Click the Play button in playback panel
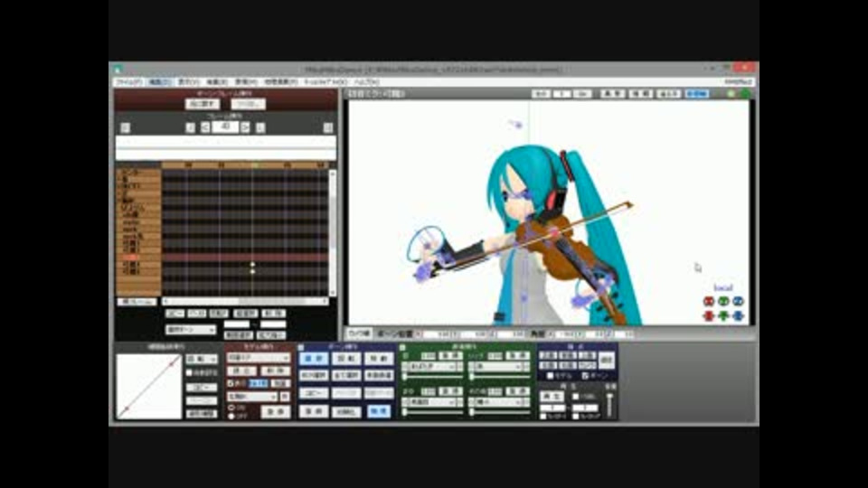 coord(552,397)
